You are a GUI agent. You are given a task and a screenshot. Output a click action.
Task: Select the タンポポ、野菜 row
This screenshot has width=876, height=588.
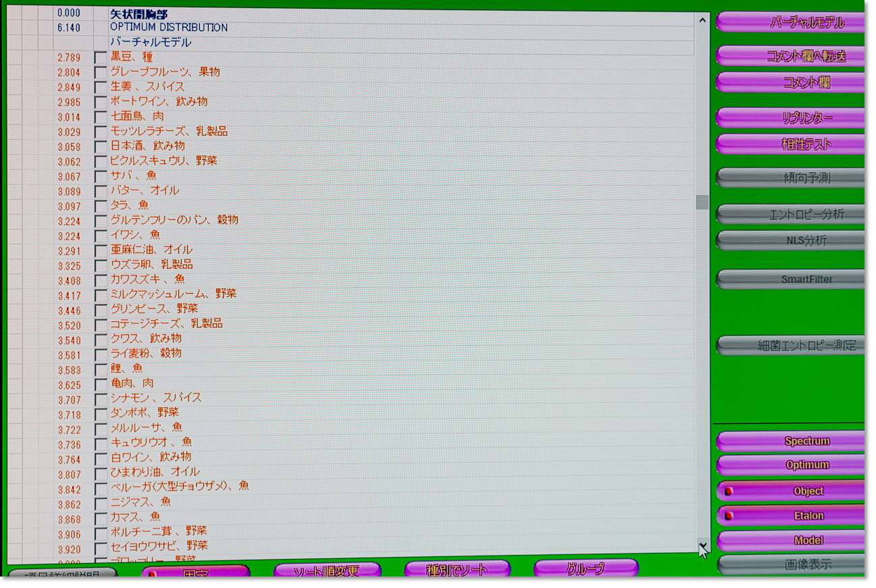pyautogui.click(x=145, y=412)
